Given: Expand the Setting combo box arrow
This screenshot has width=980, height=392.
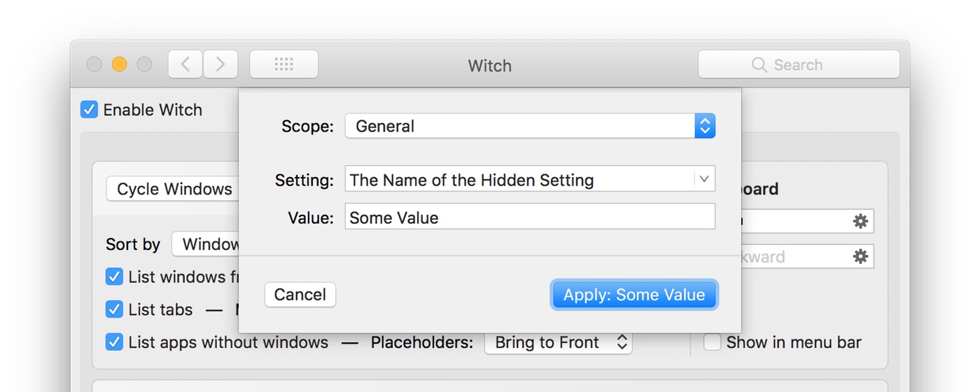Looking at the screenshot, I should [704, 179].
